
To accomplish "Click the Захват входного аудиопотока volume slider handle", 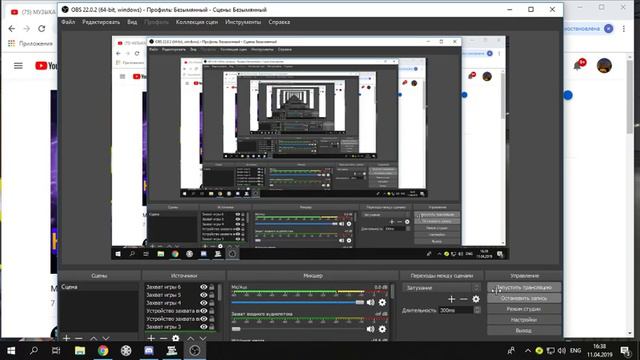I will 236,329.
